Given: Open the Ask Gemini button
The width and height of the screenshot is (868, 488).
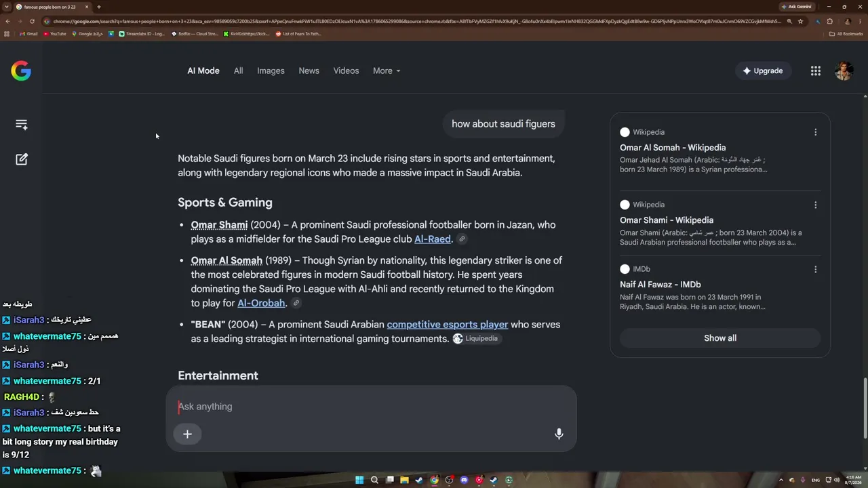Looking at the screenshot, I should pos(796,7).
